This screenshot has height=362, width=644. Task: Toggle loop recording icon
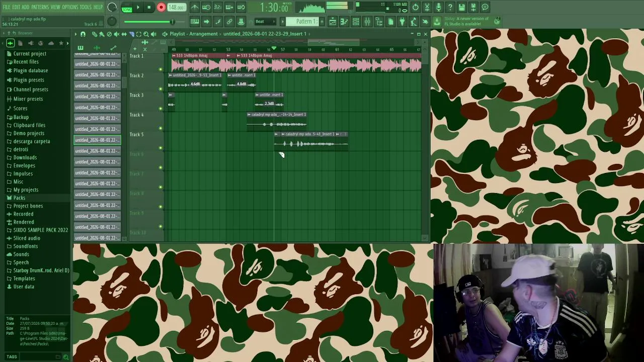click(241, 7)
